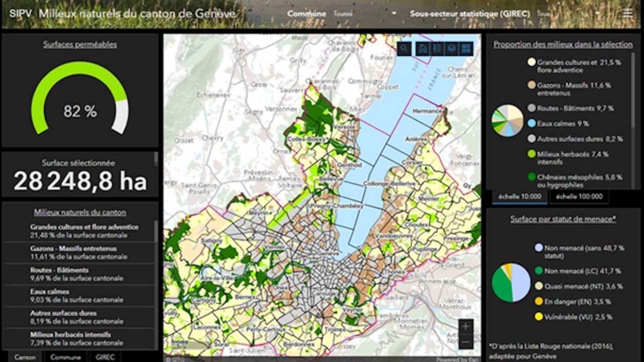
Task: Click the SIPV title in header
Action: pyautogui.click(x=20, y=14)
